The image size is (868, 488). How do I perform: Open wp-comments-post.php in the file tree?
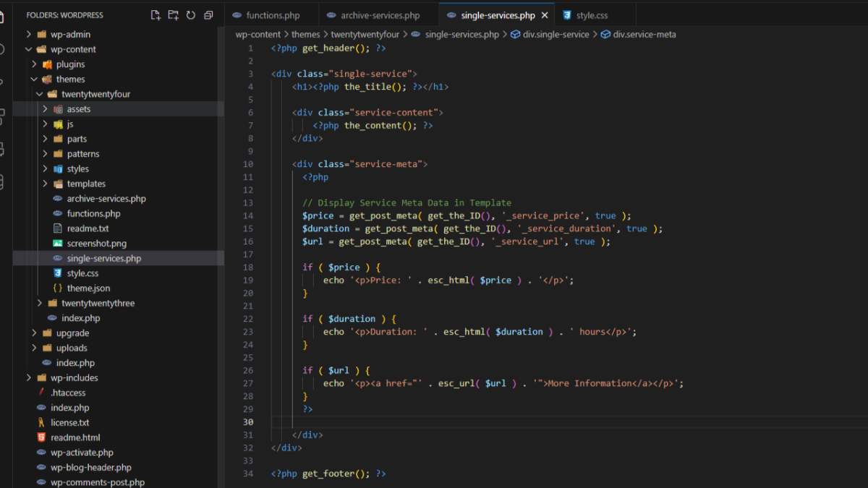(x=98, y=482)
